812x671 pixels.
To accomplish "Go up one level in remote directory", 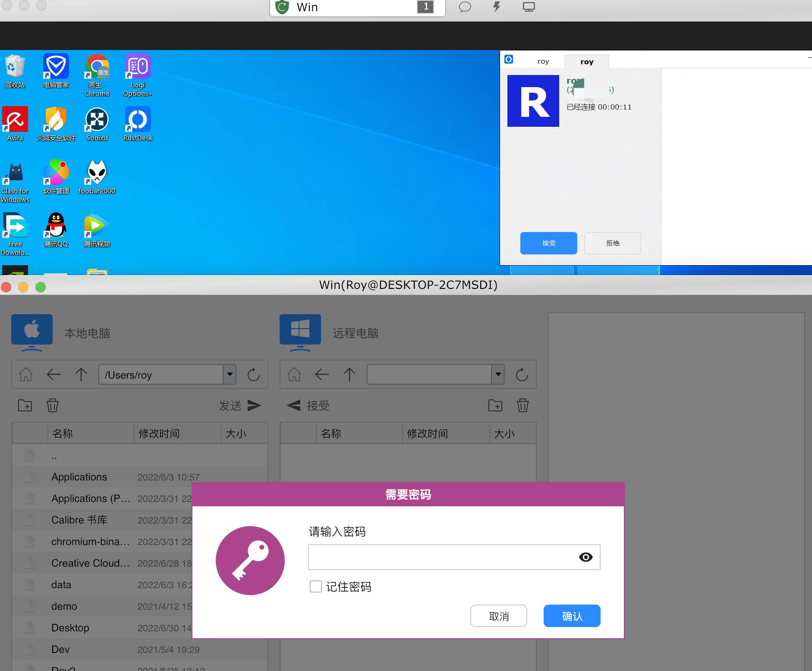I will pos(349,374).
